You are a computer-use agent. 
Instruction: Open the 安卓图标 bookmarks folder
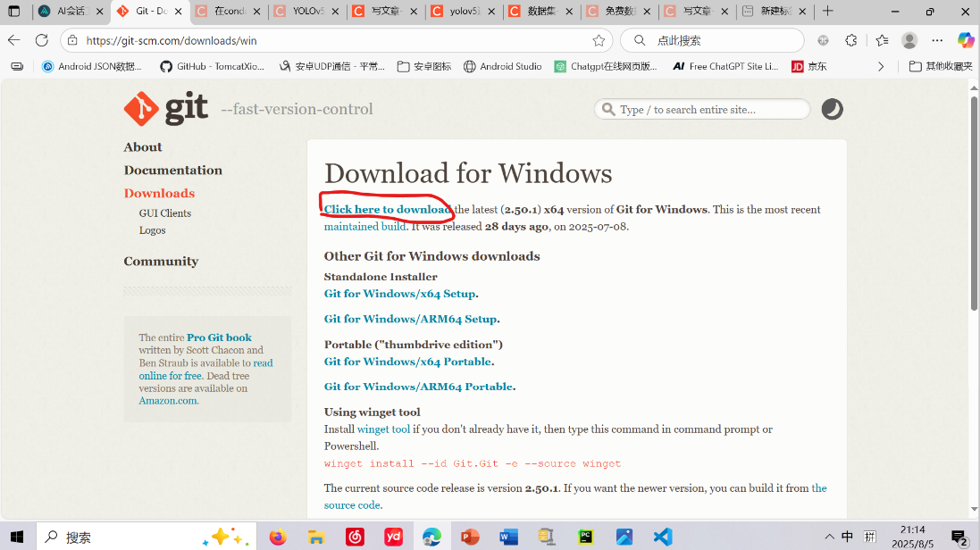(424, 66)
